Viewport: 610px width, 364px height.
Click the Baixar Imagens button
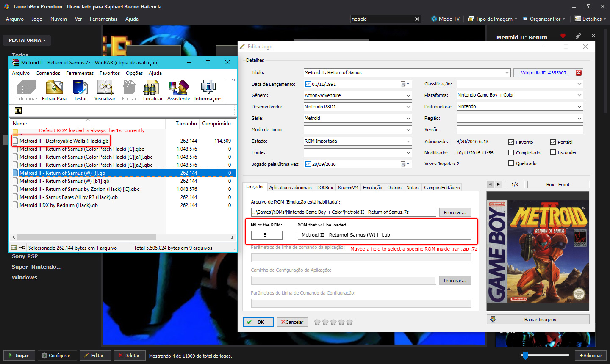[538, 320]
